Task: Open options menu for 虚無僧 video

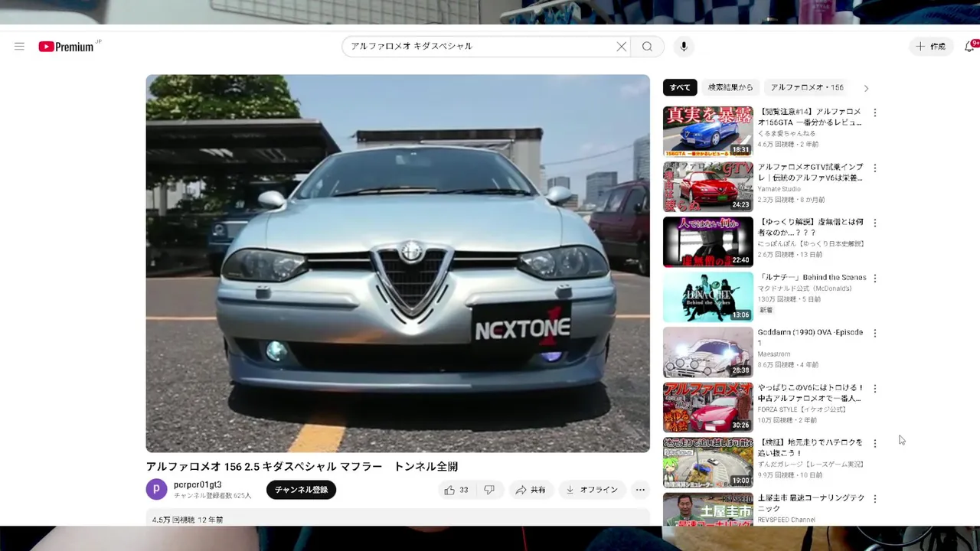Action: click(875, 223)
